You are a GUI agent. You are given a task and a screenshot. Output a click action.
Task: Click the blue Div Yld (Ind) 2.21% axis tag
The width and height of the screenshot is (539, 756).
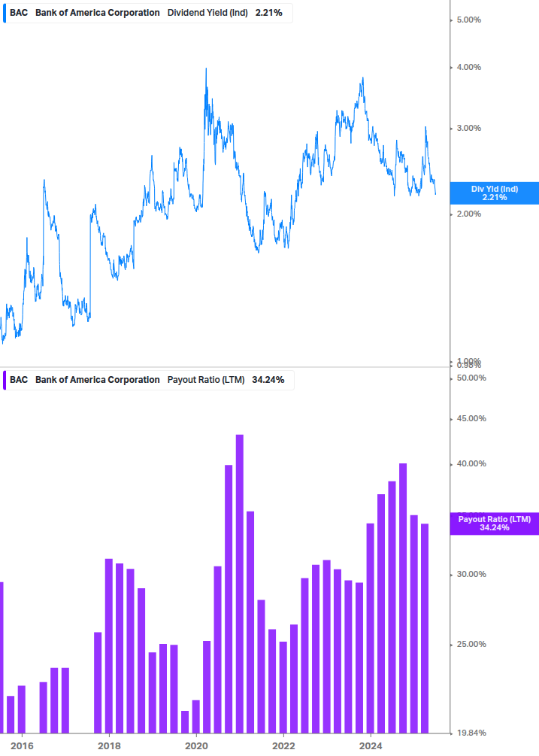pyautogui.click(x=494, y=193)
